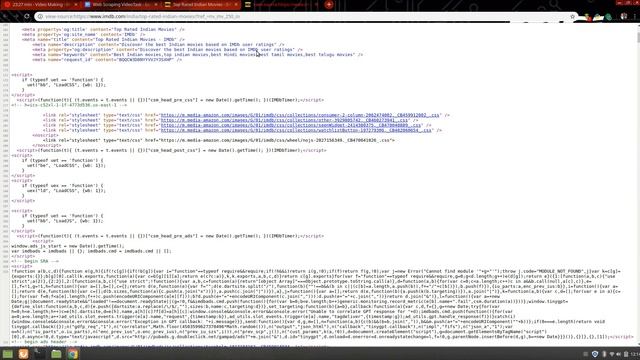Click the 'begin SRA' comment line

(x=35, y=261)
